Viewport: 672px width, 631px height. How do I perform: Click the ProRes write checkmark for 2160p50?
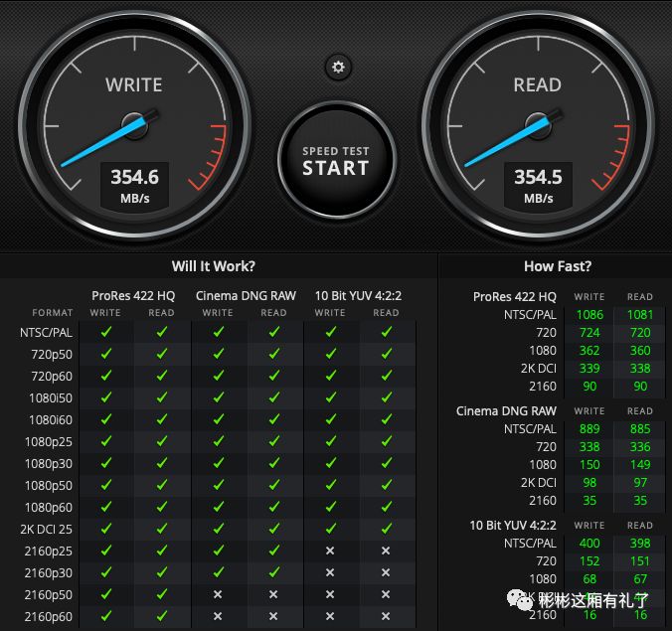pos(105,593)
